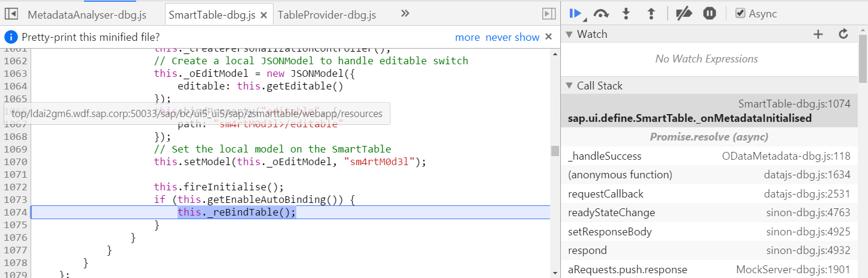Open the MetadataAnalyser-dbg.js tab
Image resolution: width=868 pixels, height=278 pixels.
point(87,14)
